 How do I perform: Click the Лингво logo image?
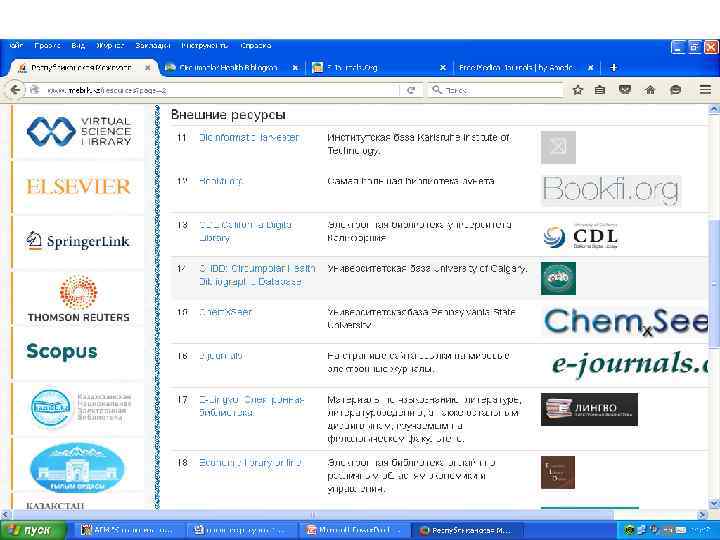589,409
